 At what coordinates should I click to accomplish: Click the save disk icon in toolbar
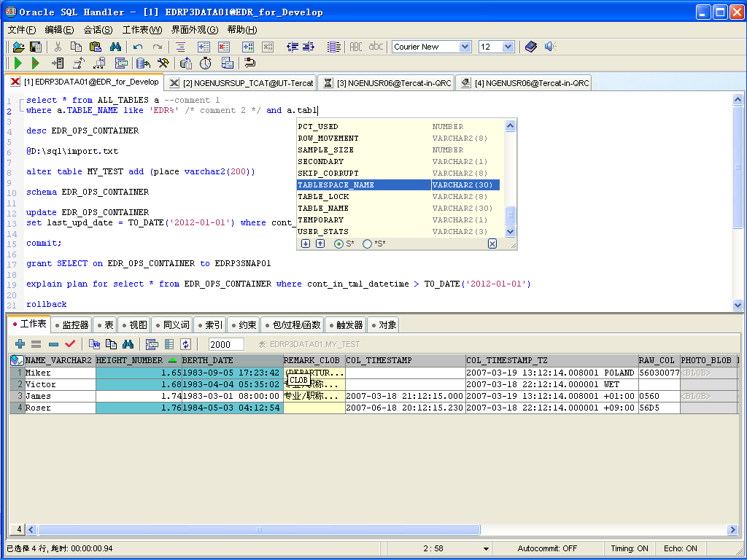34,47
